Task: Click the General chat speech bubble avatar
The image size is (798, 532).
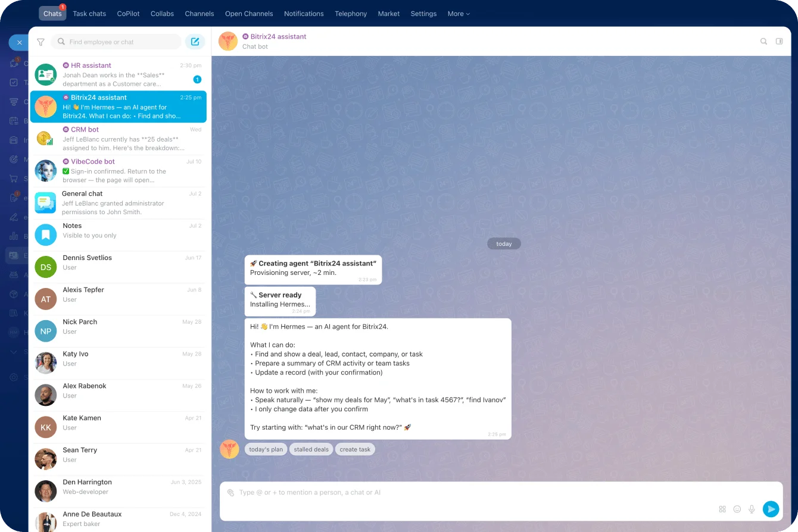Action: click(46, 203)
